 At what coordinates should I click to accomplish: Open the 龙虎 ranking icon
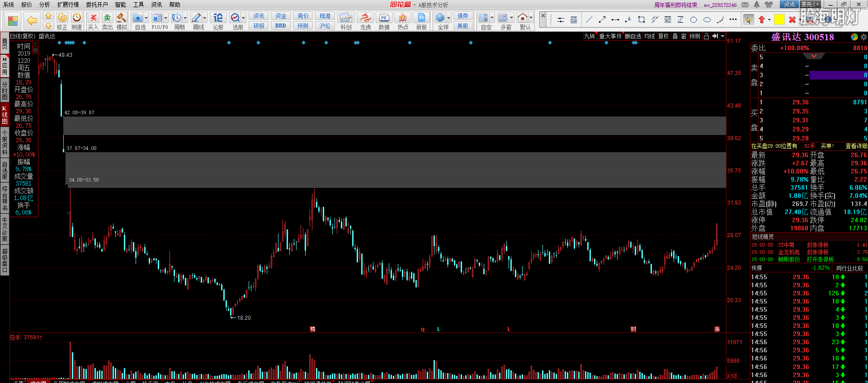click(x=365, y=21)
